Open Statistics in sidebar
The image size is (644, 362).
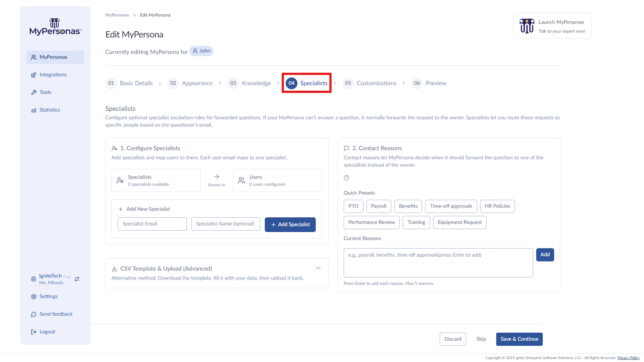[x=55, y=110]
